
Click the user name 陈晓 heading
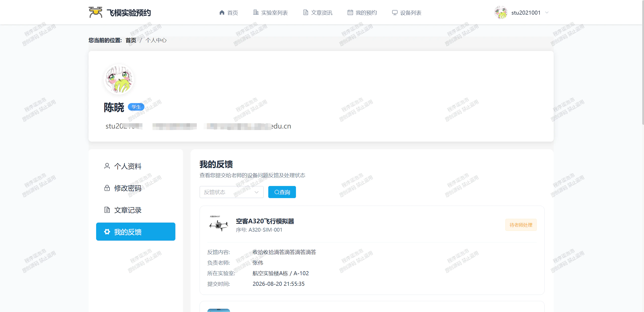[x=114, y=107]
